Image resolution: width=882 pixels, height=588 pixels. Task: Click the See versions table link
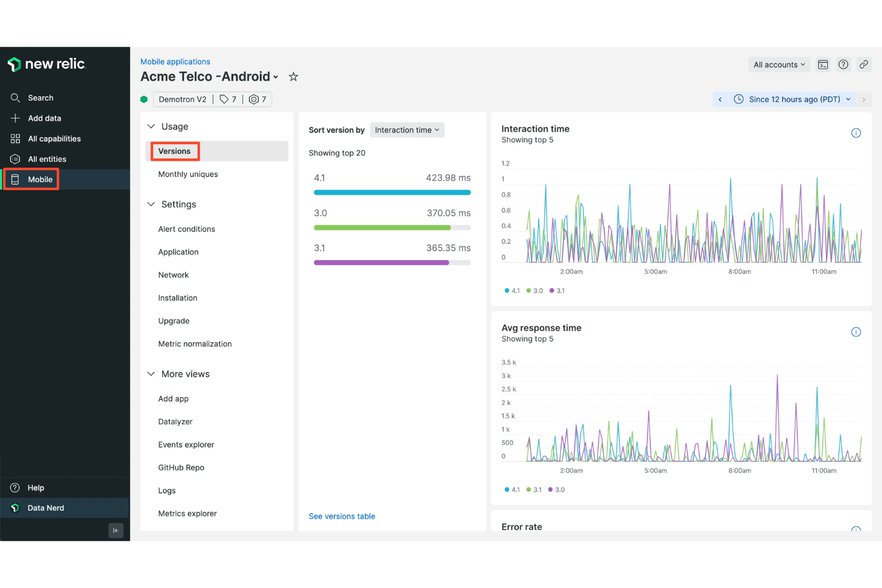(341, 516)
